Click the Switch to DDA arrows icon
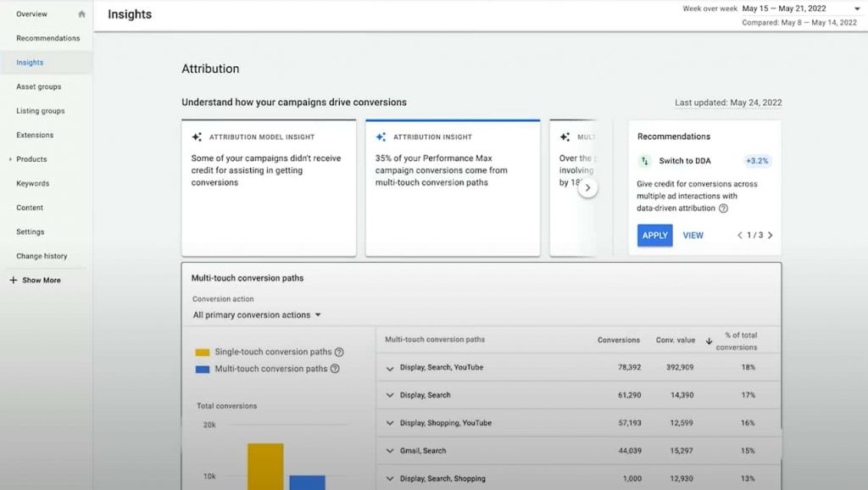Image resolution: width=868 pixels, height=490 pixels. click(644, 161)
